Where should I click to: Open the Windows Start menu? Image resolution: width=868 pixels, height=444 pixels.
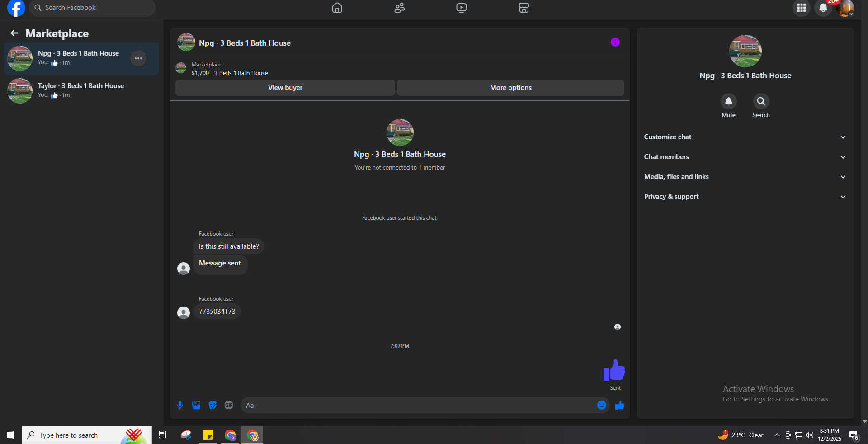pyautogui.click(x=11, y=435)
